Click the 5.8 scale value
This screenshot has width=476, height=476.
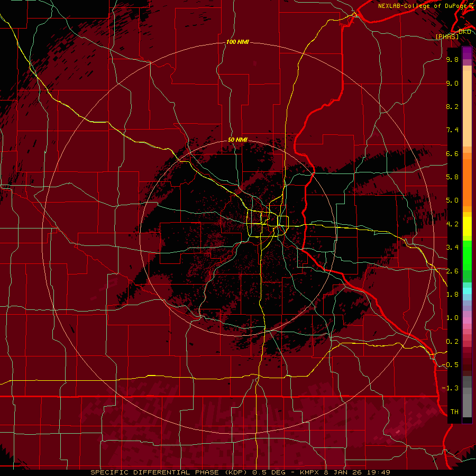[x=452, y=177]
